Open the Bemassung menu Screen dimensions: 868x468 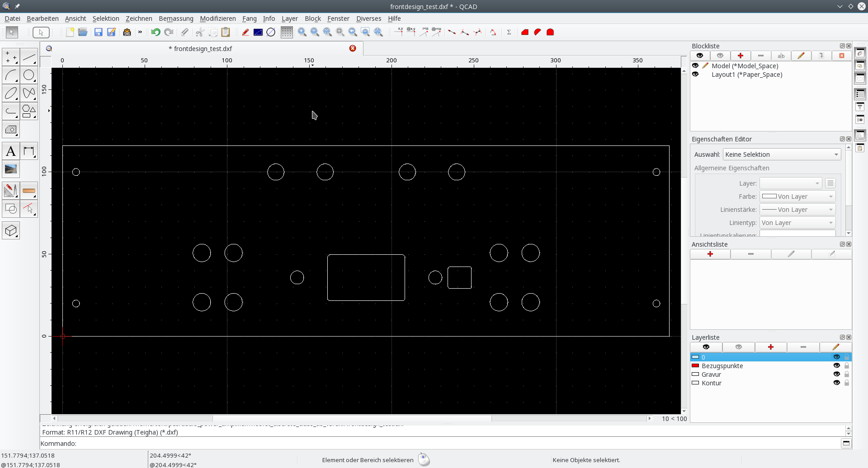(x=176, y=19)
